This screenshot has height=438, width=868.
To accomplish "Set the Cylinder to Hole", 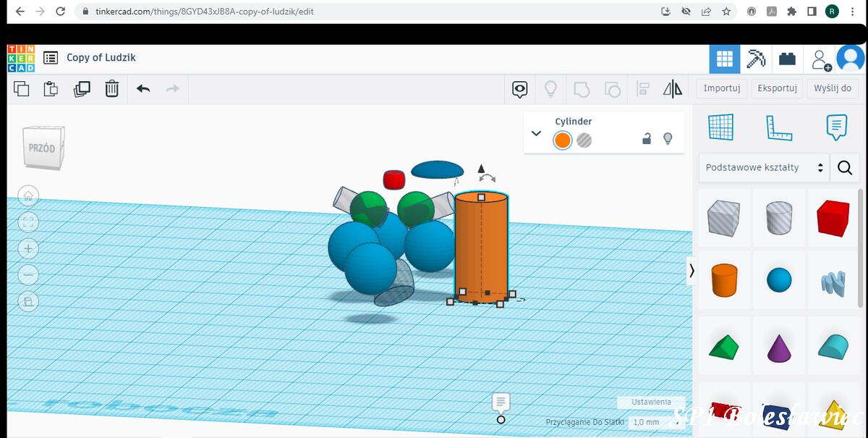I will tap(584, 140).
